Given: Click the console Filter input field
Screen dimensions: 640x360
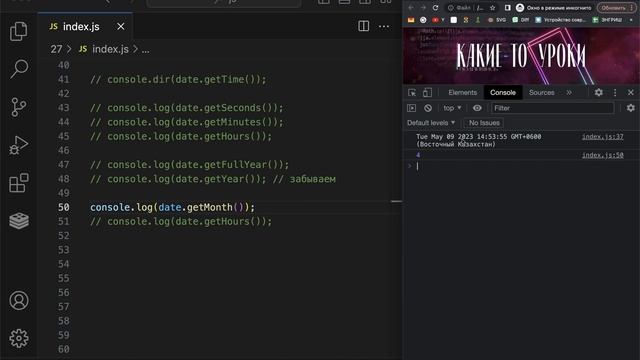Looking at the screenshot, I should tap(553, 108).
